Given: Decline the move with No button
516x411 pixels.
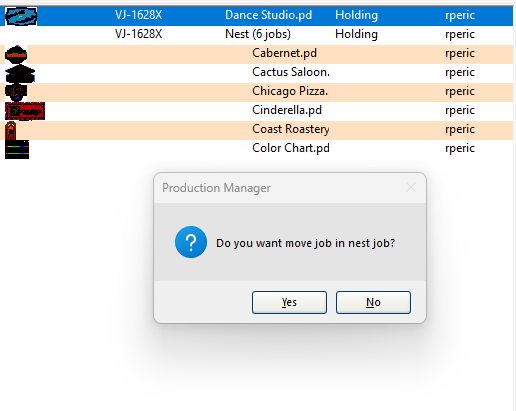Looking at the screenshot, I should pyautogui.click(x=373, y=302).
